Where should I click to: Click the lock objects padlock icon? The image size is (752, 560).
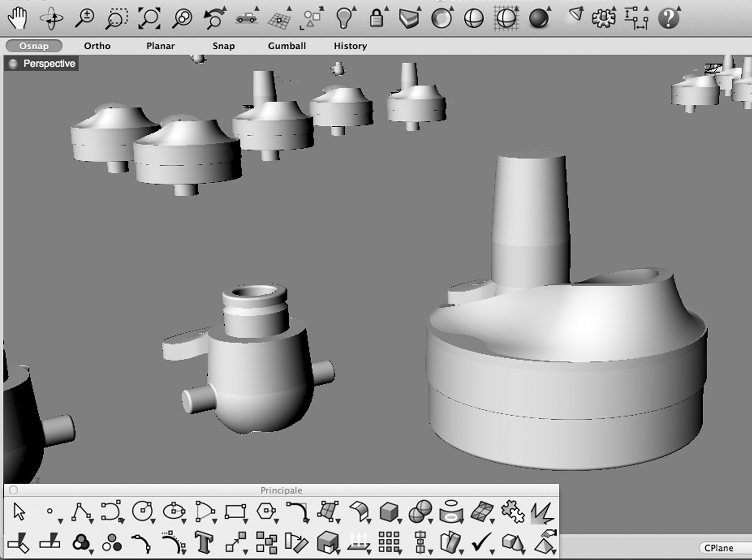tap(376, 19)
